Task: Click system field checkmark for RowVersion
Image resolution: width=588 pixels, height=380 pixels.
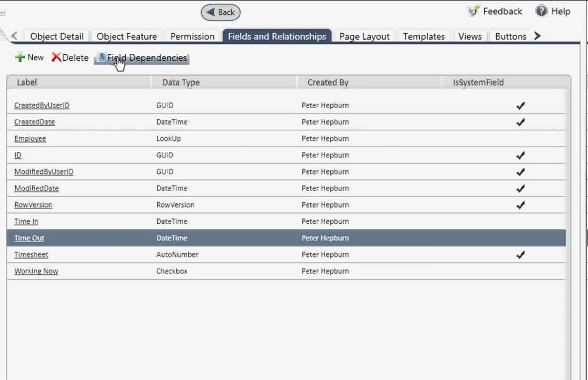Action: coord(520,205)
